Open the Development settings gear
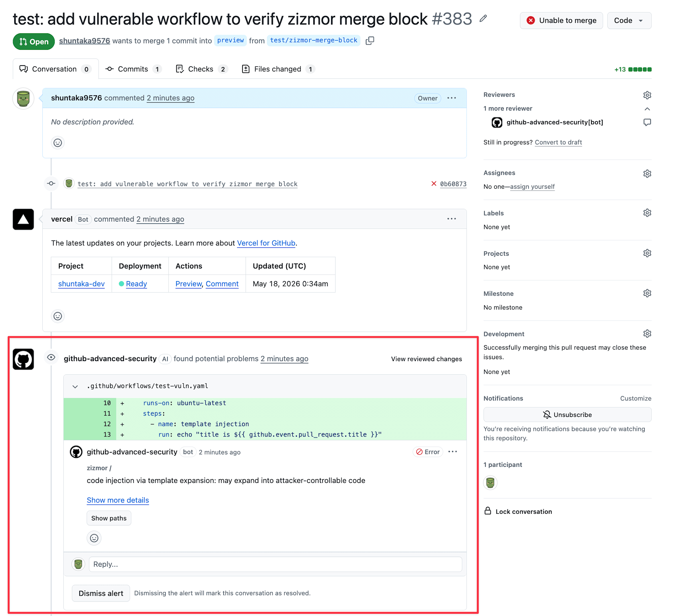Viewport: 673px width, 616px height. point(647,334)
